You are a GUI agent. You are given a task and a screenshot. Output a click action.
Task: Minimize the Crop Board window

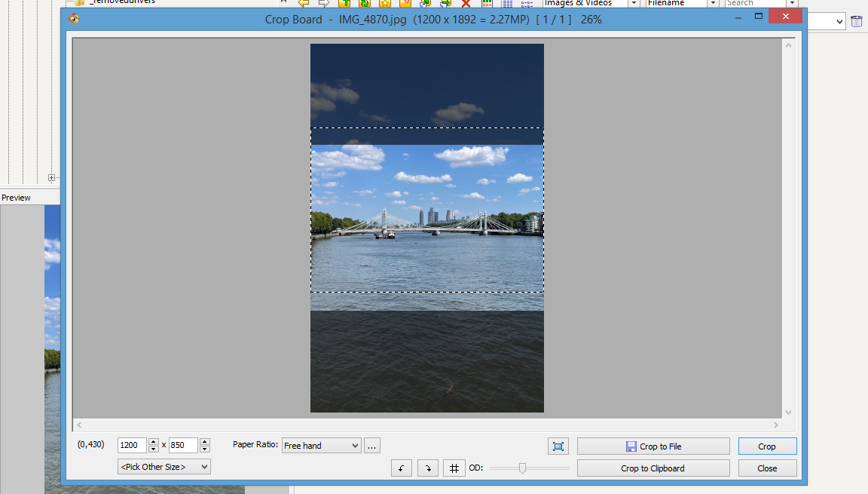click(x=738, y=17)
